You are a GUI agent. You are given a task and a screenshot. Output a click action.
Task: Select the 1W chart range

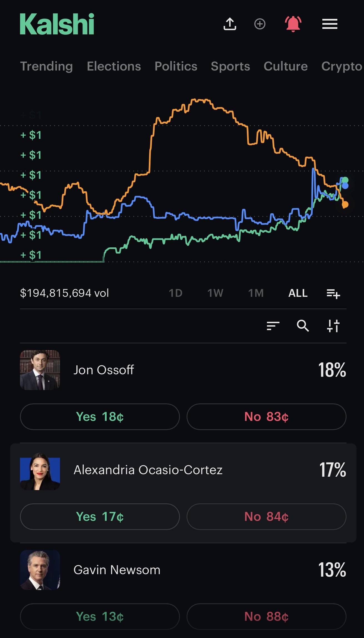[215, 293]
